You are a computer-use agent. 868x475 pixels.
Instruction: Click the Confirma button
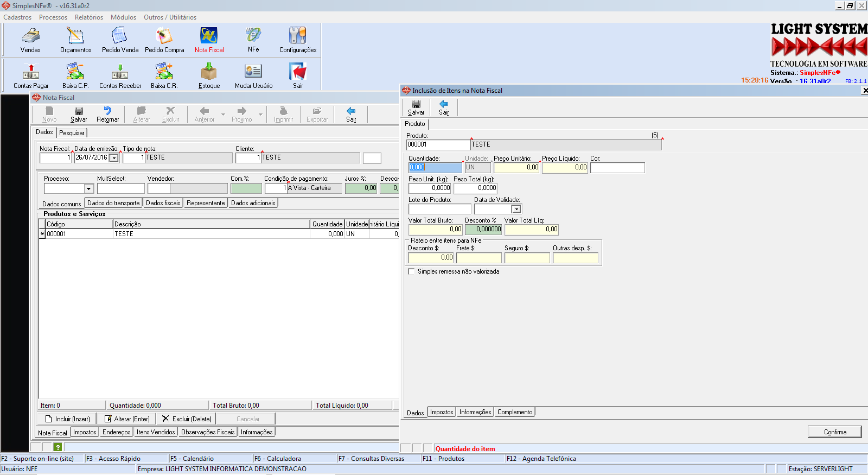835,432
